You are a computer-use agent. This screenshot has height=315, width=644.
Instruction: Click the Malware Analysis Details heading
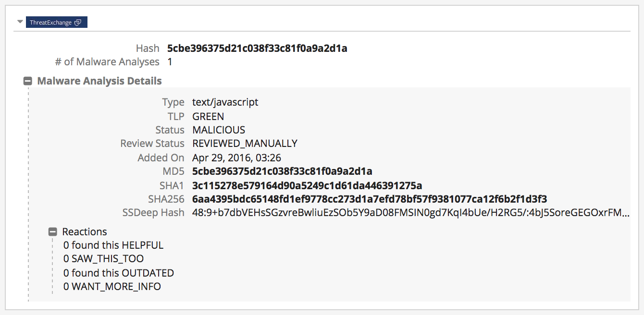(x=99, y=81)
